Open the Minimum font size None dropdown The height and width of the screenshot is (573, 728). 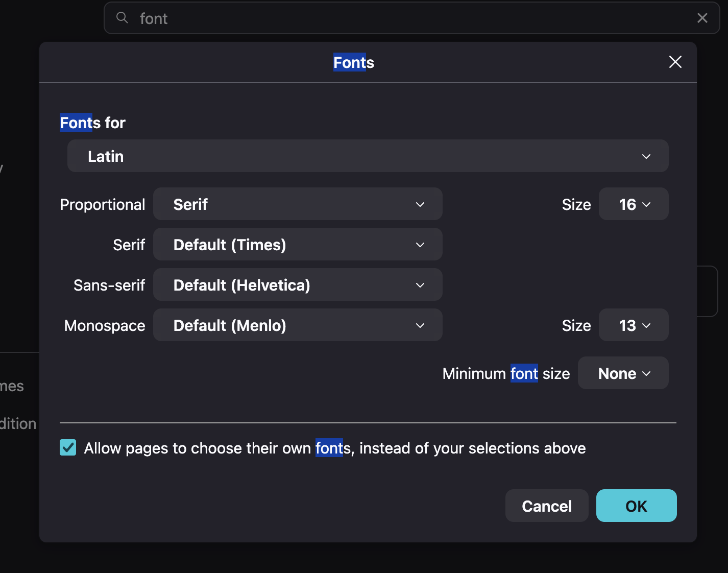pyautogui.click(x=623, y=373)
